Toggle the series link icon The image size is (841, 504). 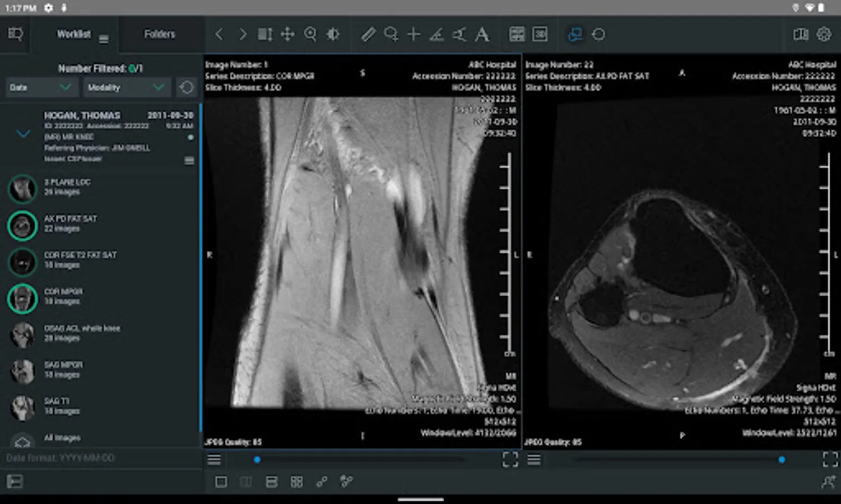point(322,482)
